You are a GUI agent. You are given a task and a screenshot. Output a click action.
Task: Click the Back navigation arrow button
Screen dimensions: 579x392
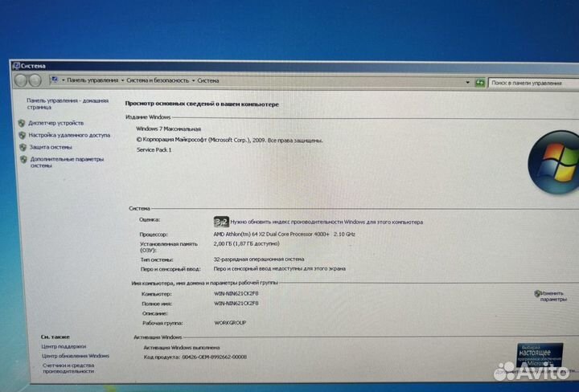pyautogui.click(x=21, y=80)
